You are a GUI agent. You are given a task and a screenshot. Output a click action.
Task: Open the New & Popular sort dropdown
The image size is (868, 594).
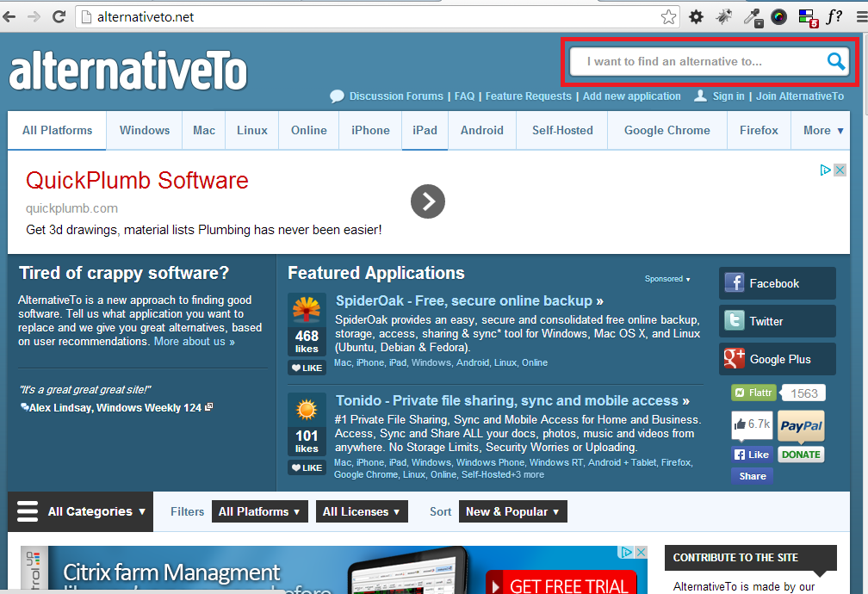(x=512, y=511)
